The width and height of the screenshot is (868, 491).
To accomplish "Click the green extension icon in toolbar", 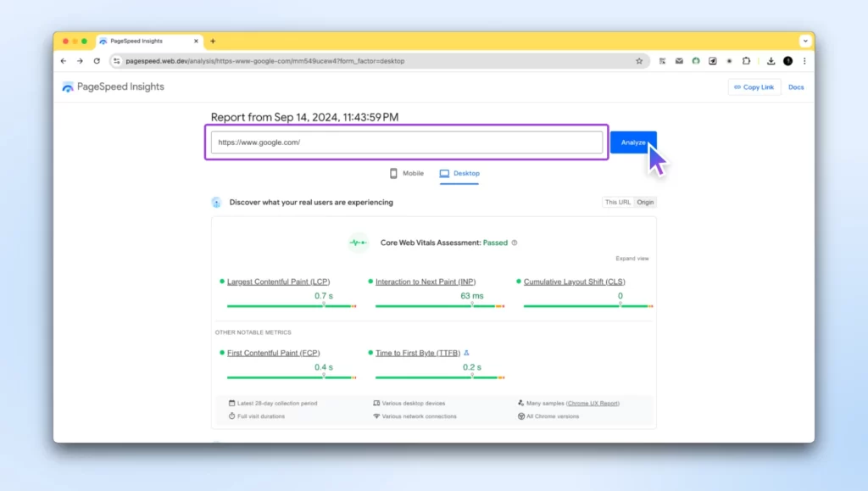I will pyautogui.click(x=696, y=61).
